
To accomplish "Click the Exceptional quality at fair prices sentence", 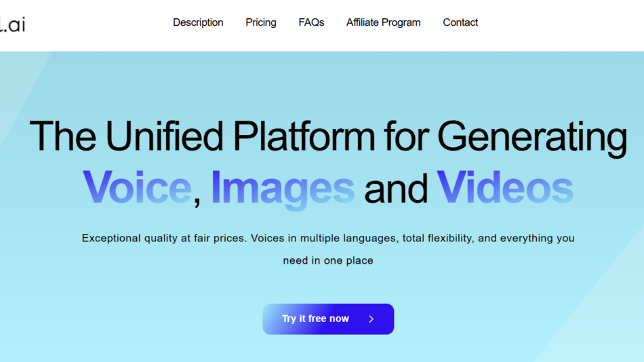I will (x=164, y=239).
